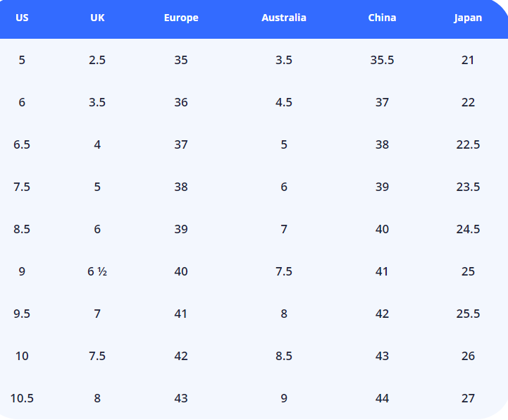Select Japan size 23.5 cell

click(x=468, y=187)
